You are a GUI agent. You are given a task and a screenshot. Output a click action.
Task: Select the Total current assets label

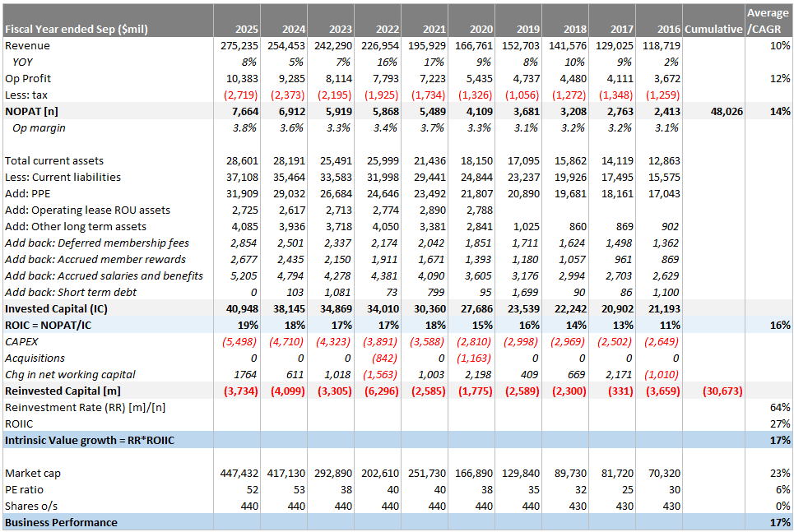pyautogui.click(x=54, y=160)
